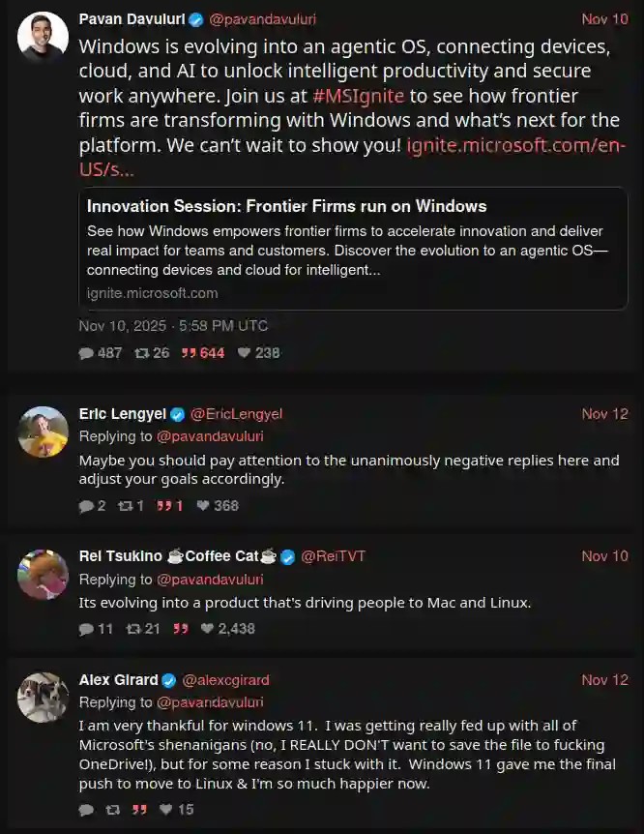Click reply icon on Rei Tsukino's reply

(87, 629)
